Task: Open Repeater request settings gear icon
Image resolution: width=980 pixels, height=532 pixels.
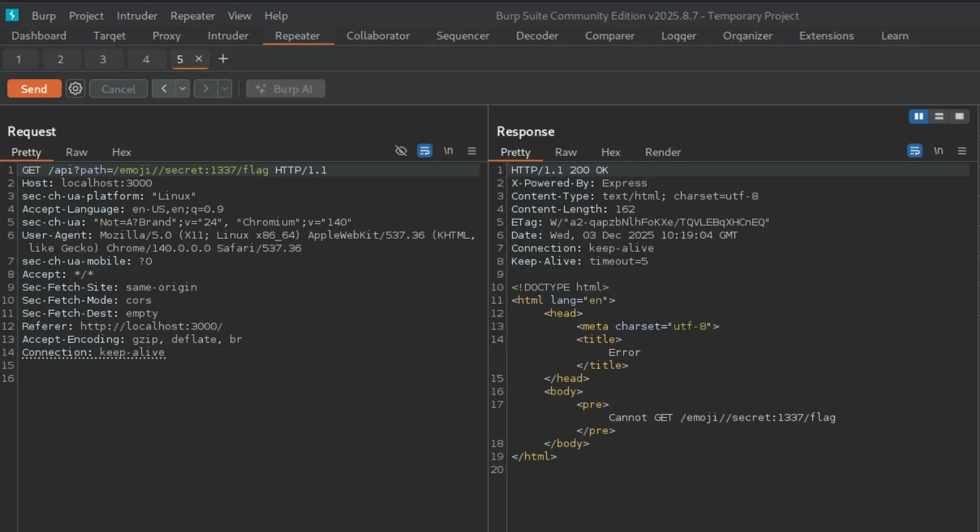Action: pos(76,89)
